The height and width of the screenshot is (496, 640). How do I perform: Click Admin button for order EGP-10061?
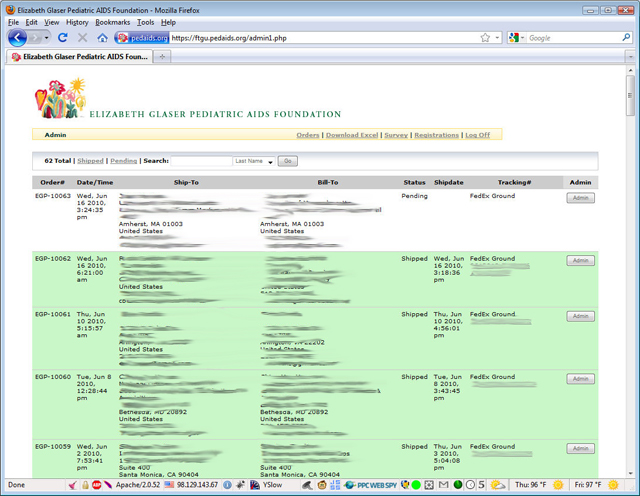click(x=580, y=316)
